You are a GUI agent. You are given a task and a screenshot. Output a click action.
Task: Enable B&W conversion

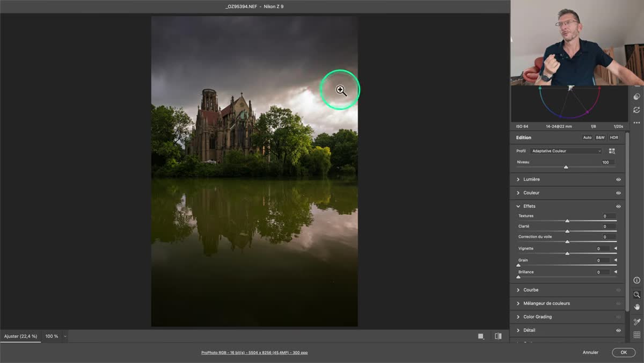click(x=600, y=137)
